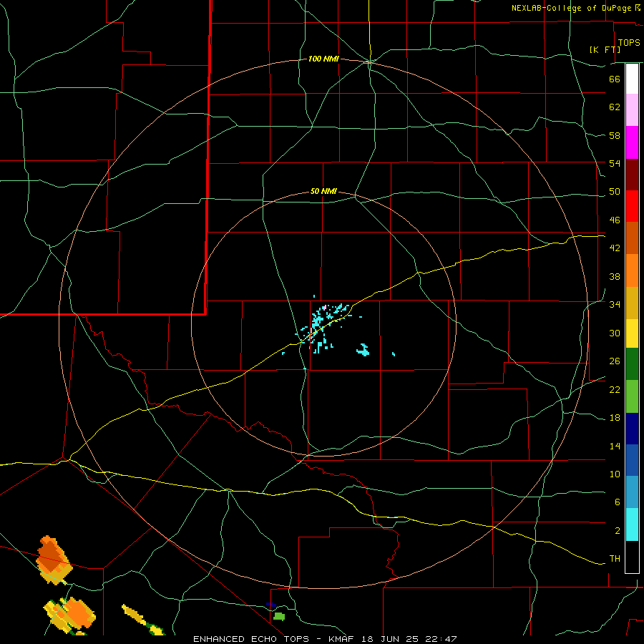Click the white color band in the legend
The height and width of the screenshot is (644, 644).
point(632,79)
